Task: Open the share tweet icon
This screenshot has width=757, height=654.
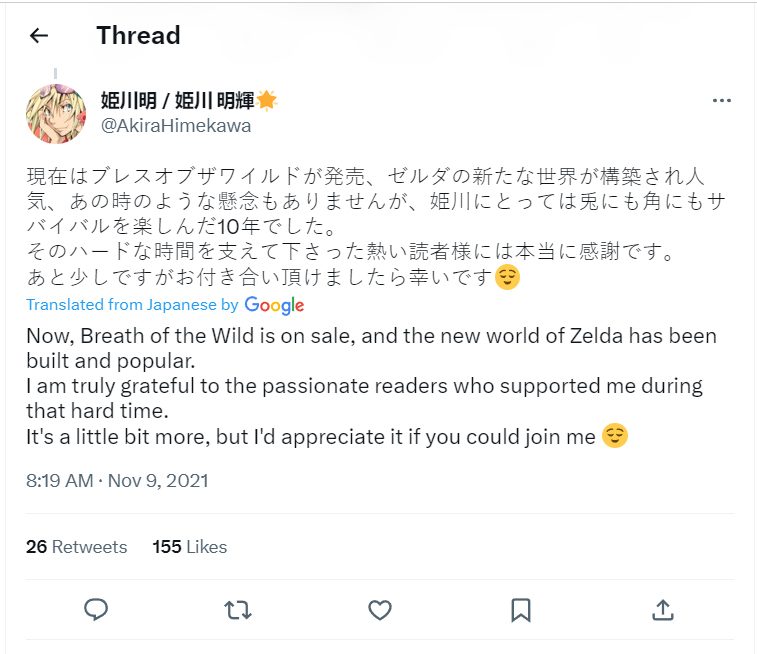Action: 661,609
